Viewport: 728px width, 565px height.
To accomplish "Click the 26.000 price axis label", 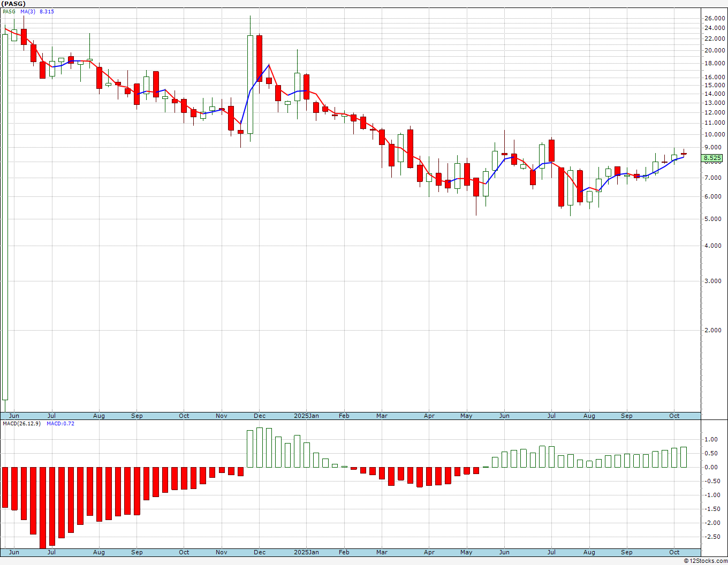I will click(715, 18).
